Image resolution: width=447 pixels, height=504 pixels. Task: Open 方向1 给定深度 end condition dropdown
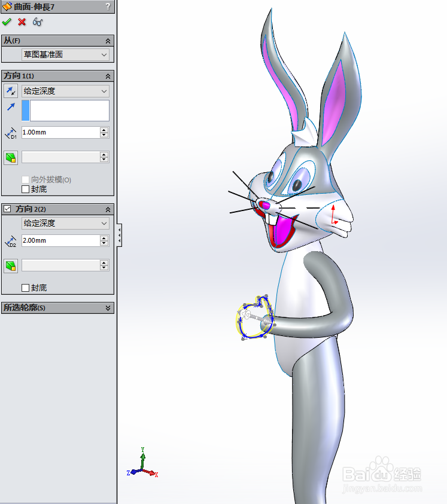click(x=65, y=91)
